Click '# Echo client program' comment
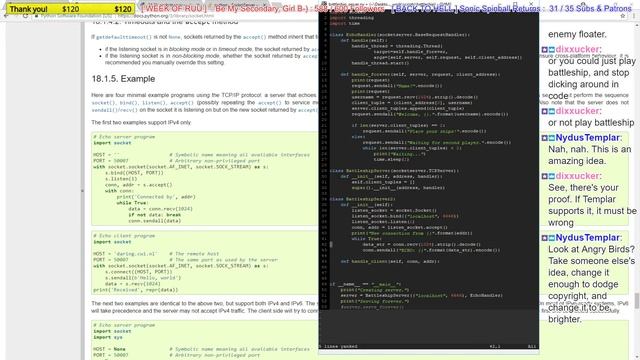This screenshot has width=640, height=360. (x=124, y=236)
